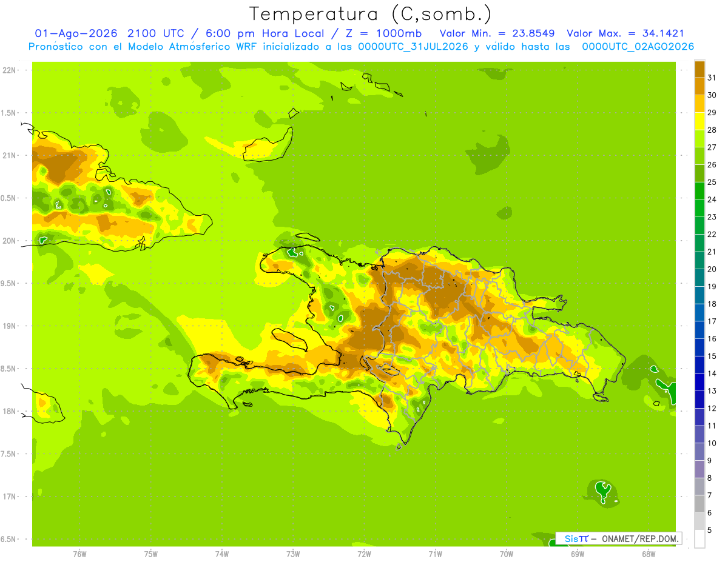Click the '71W' longitude axis label
Viewport: 728px width, 562px height.
pyautogui.click(x=435, y=554)
